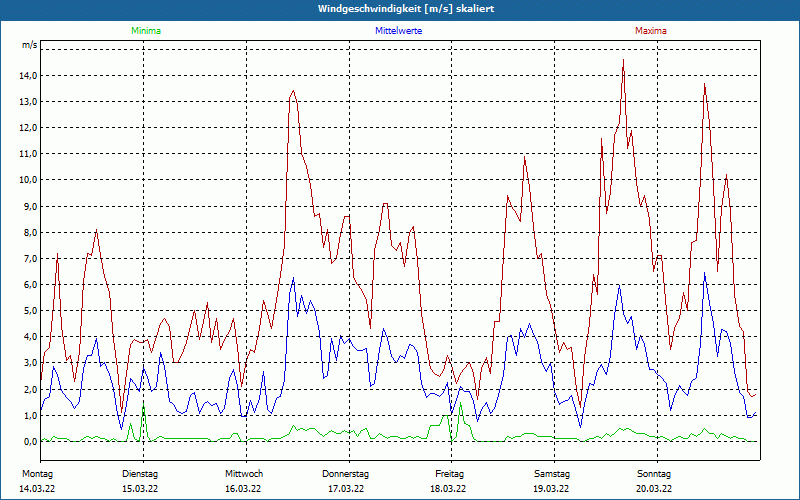
Task: Click the date '16.03.22'
Action: [x=243, y=488]
